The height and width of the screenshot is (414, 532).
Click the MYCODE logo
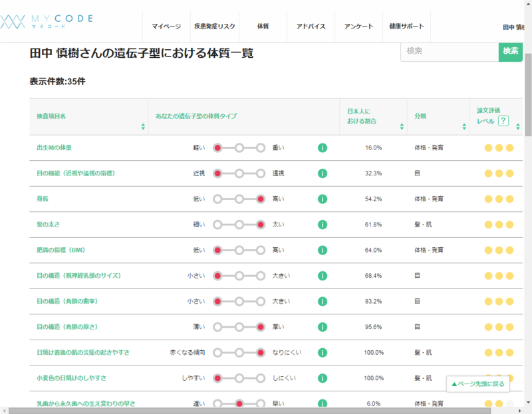coord(47,21)
